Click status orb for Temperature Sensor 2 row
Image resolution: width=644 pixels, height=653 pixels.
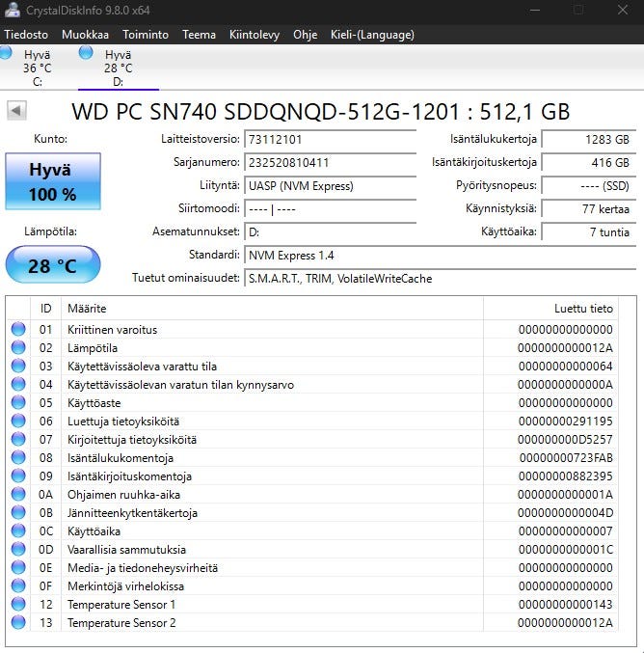click(18, 622)
